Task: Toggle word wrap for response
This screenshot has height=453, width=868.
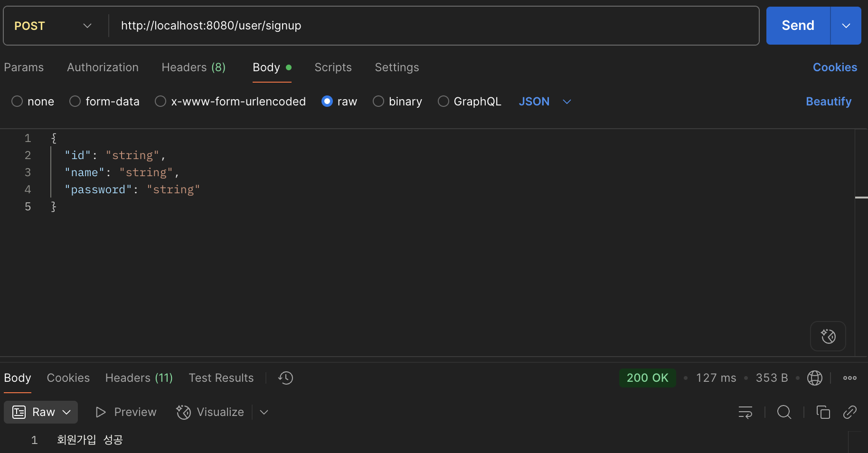Action: [745, 412]
